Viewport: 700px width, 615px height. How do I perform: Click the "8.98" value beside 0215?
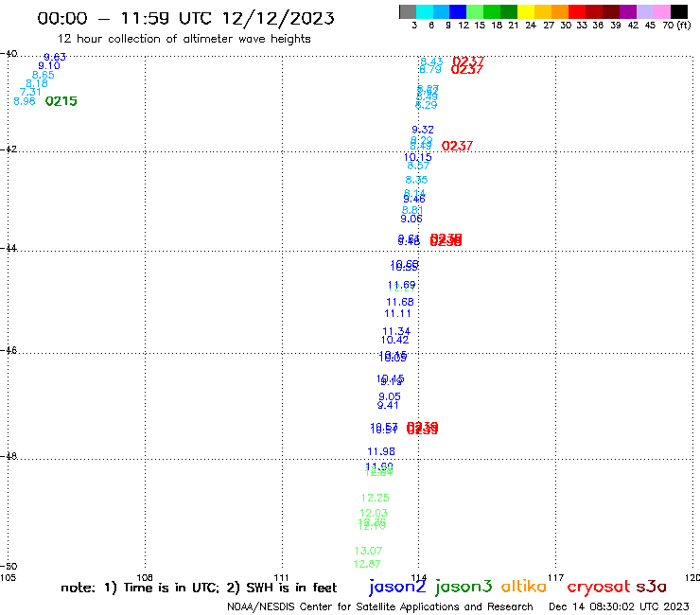point(25,101)
